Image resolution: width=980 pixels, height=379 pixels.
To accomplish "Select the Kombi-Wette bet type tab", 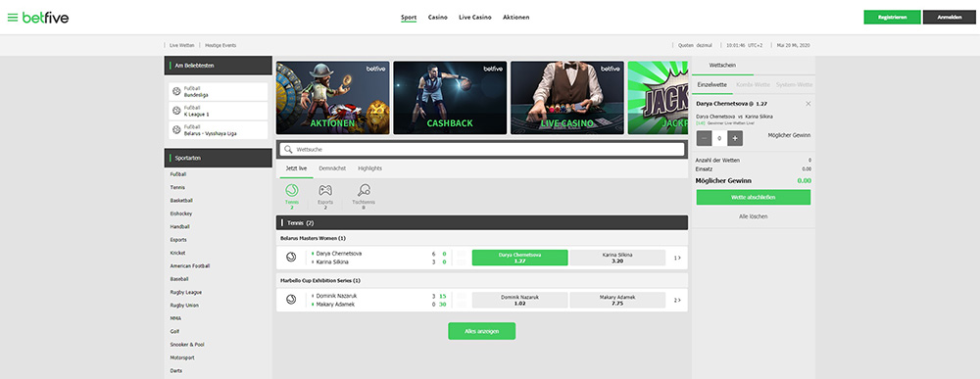I will [753, 84].
